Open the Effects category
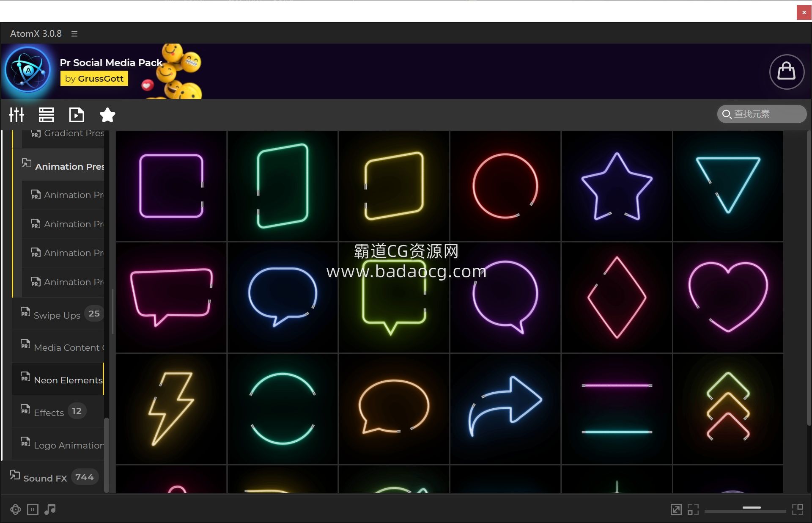 pos(58,412)
